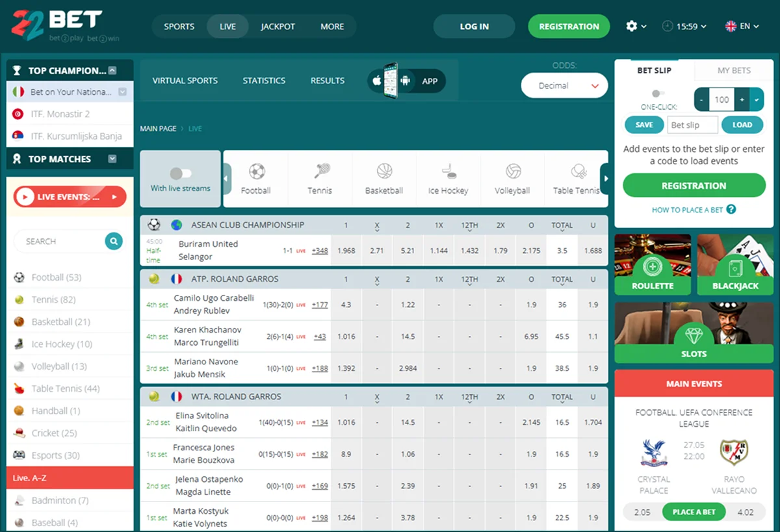
Task: Switch to the BET SLIP tab
Action: (655, 70)
